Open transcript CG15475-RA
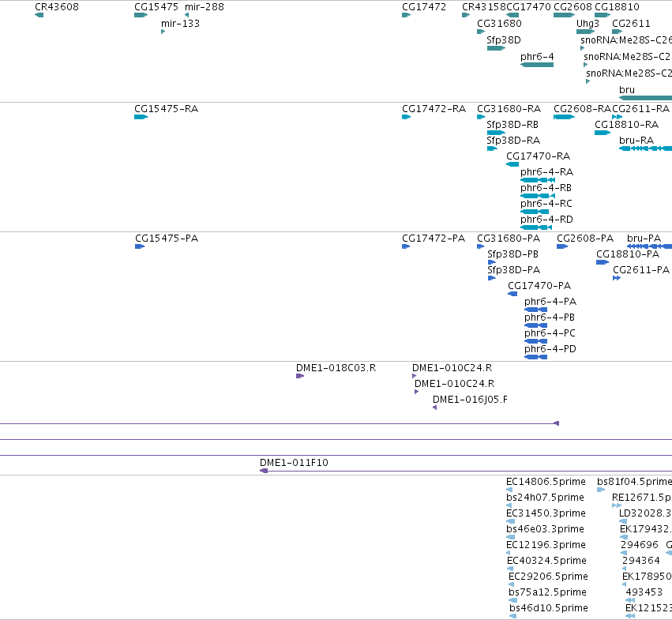 point(167,109)
